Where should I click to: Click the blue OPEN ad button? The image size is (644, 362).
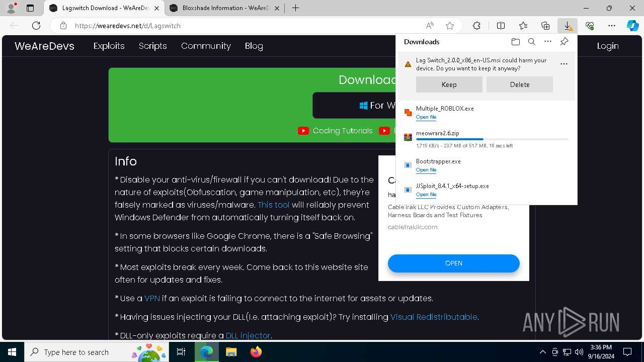pyautogui.click(x=453, y=263)
